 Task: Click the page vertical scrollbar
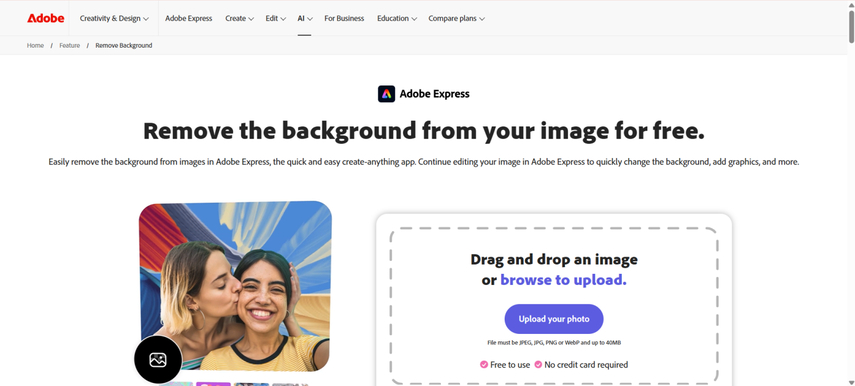point(851,27)
